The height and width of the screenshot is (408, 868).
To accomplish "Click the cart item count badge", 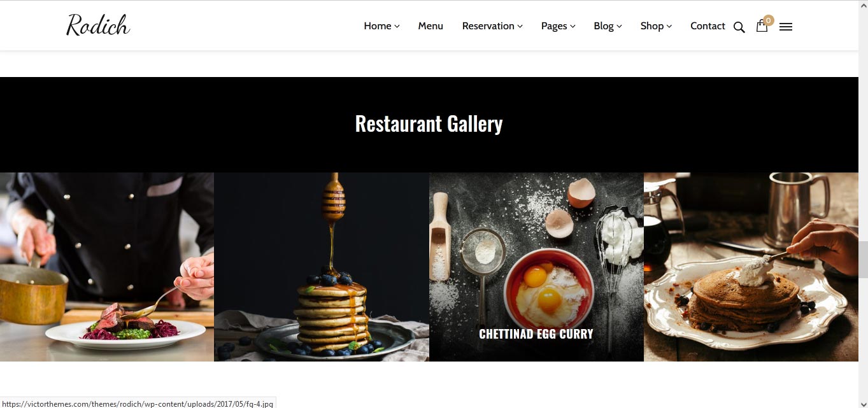I will 768,20.
